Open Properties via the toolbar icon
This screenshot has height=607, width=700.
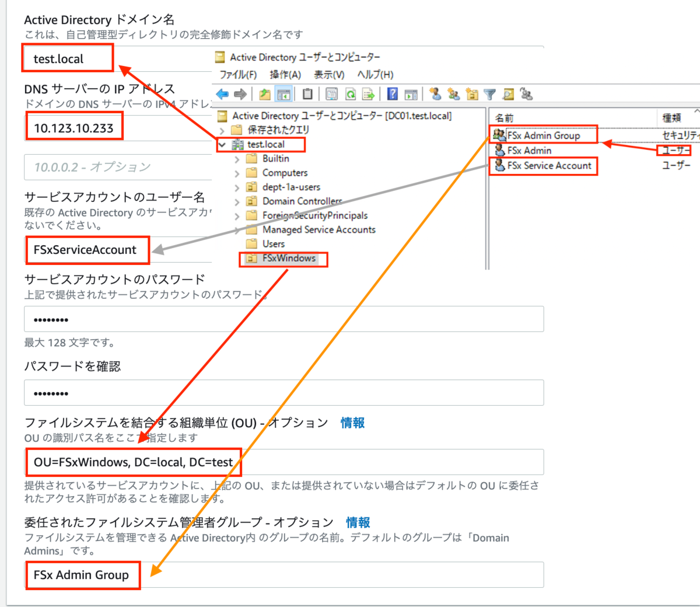[x=332, y=94]
